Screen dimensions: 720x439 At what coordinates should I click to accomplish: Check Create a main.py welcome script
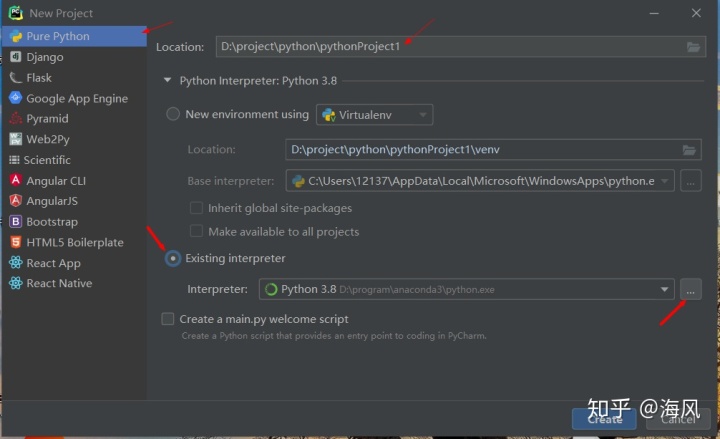tap(168, 319)
